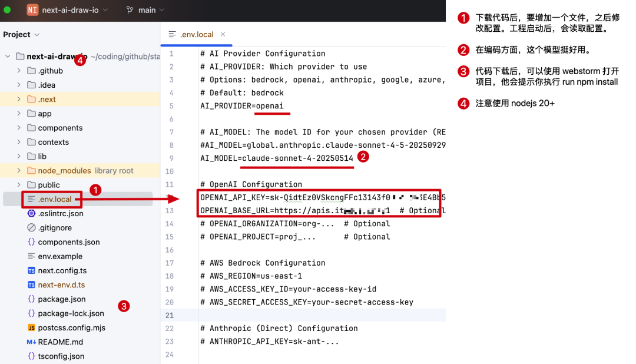Select the TypeScript icon next to next.config.ts
The image size is (636, 364).
[x=31, y=270]
